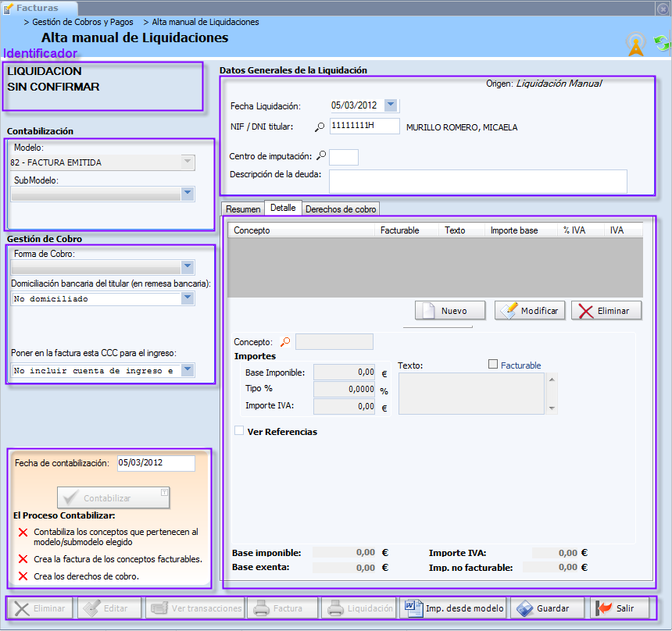The height and width of the screenshot is (631, 672).
Task: Select the Detalle tab
Action: 283,208
